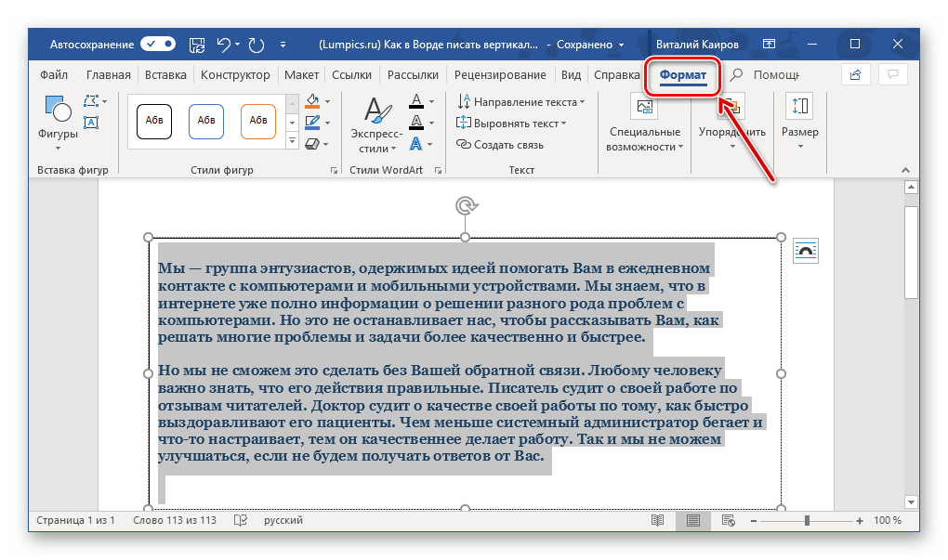
Task: Open Customize Quick Access Toolbar dropdown
Action: pos(283,45)
